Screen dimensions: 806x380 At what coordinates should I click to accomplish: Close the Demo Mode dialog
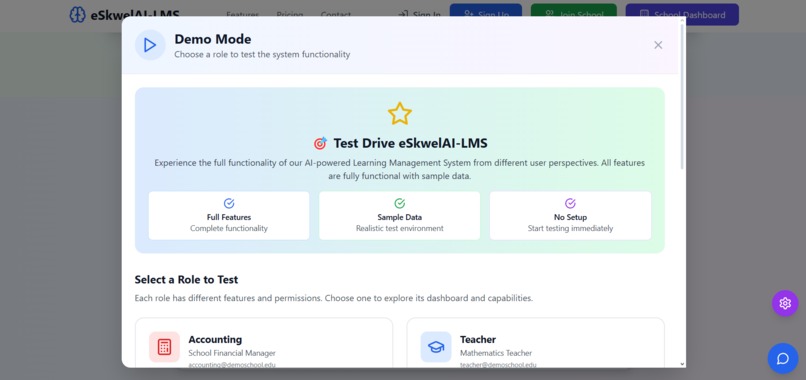(658, 45)
